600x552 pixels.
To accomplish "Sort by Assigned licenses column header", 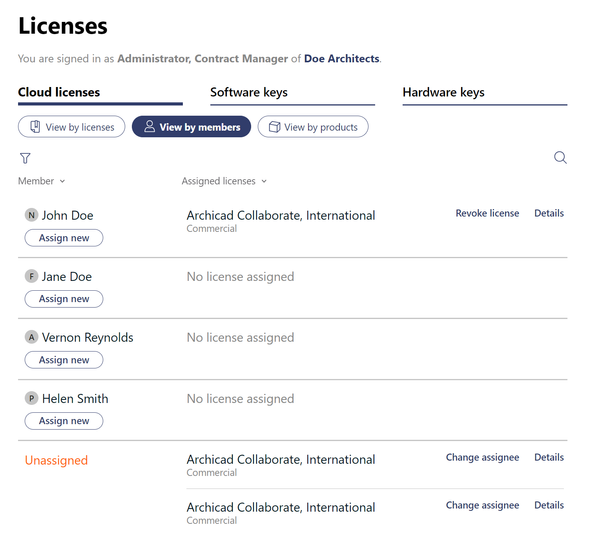I will 224,181.
